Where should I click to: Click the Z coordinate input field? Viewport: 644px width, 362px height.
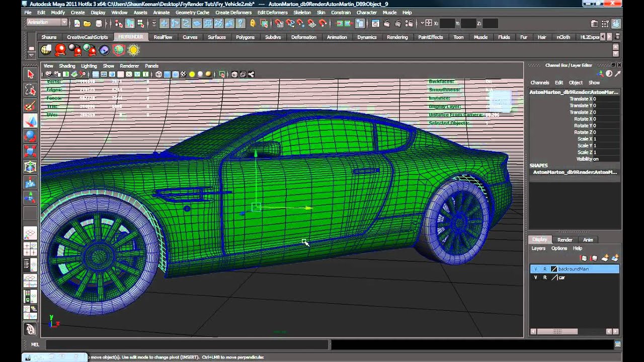490,23
